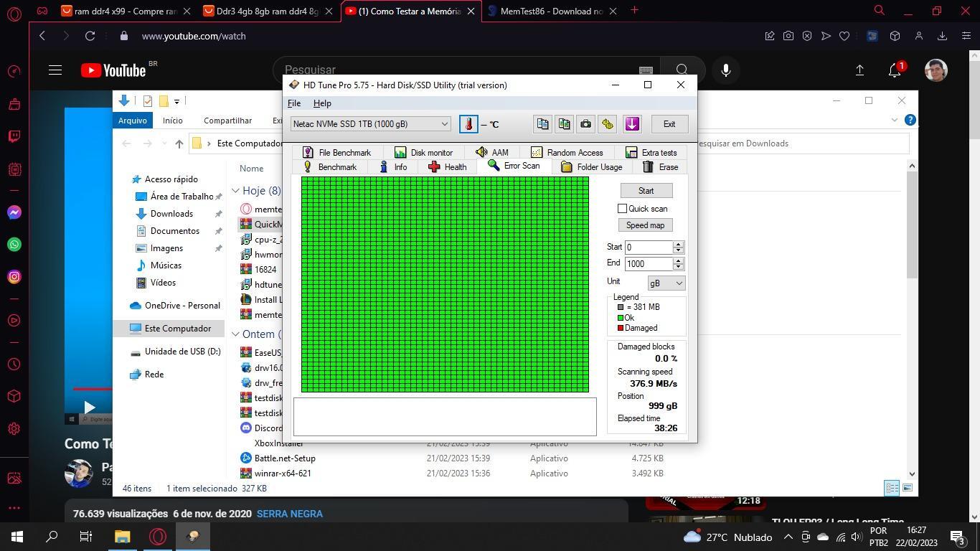The image size is (980, 551).
Task: Open the AAM tab
Action: coord(492,153)
